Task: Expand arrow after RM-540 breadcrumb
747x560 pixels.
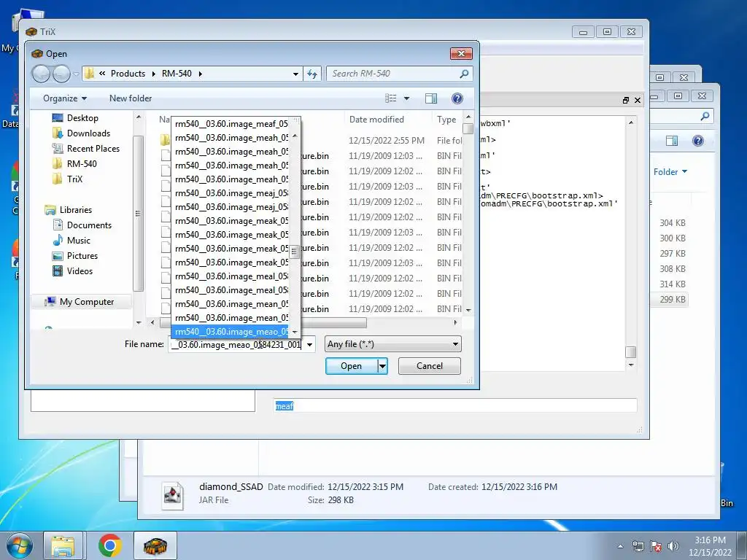Action: pos(201,74)
